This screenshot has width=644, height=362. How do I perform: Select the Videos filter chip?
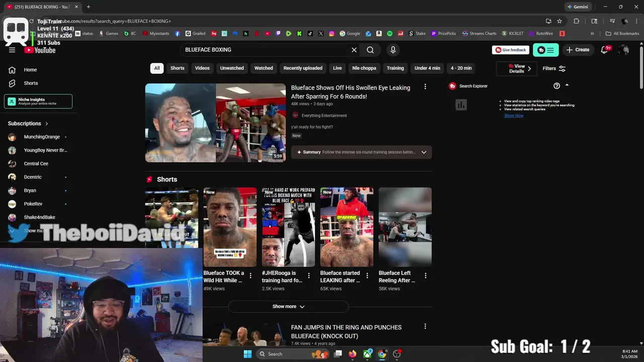tap(202, 68)
